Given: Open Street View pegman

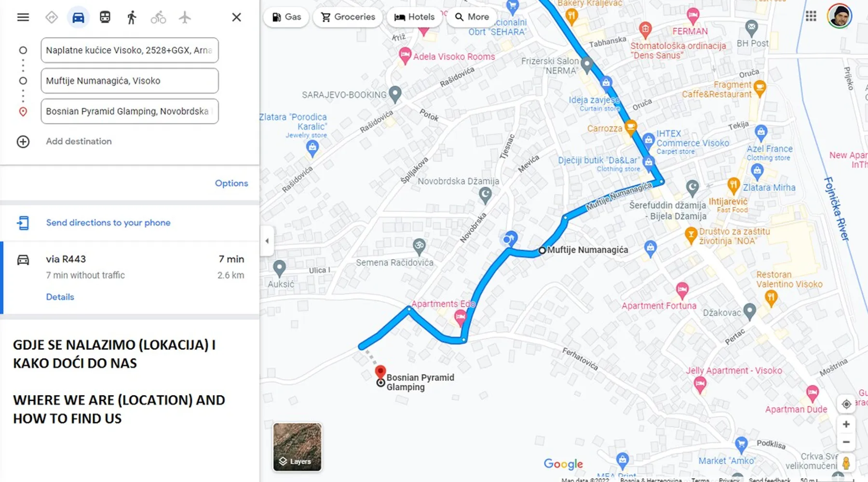Looking at the screenshot, I should pos(846,464).
